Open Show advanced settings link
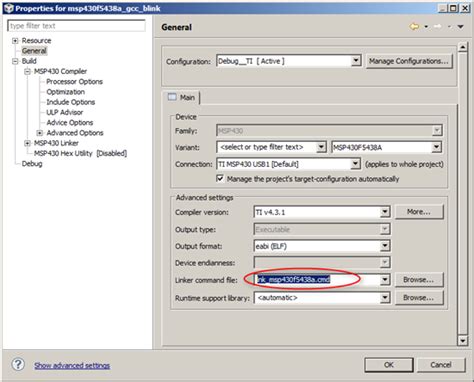 [x=72, y=366]
